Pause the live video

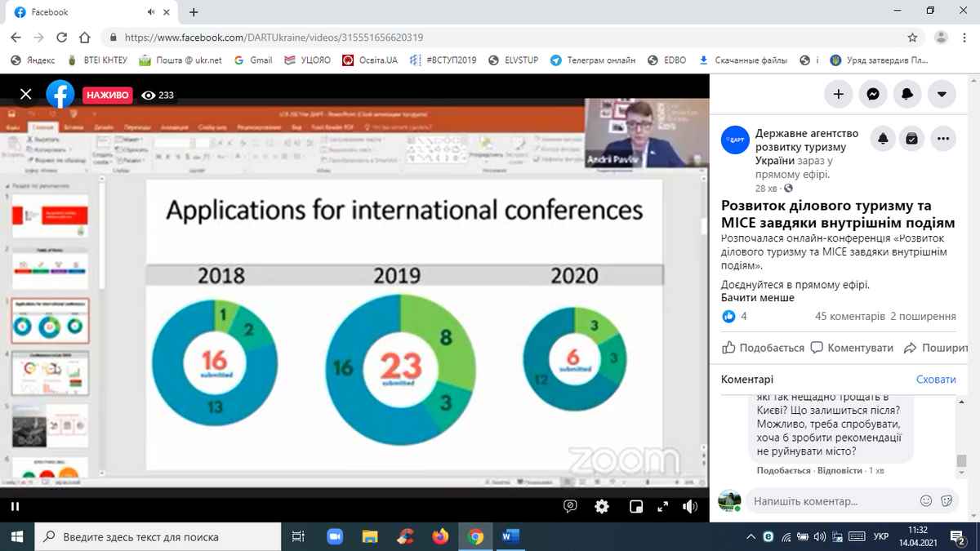click(15, 507)
